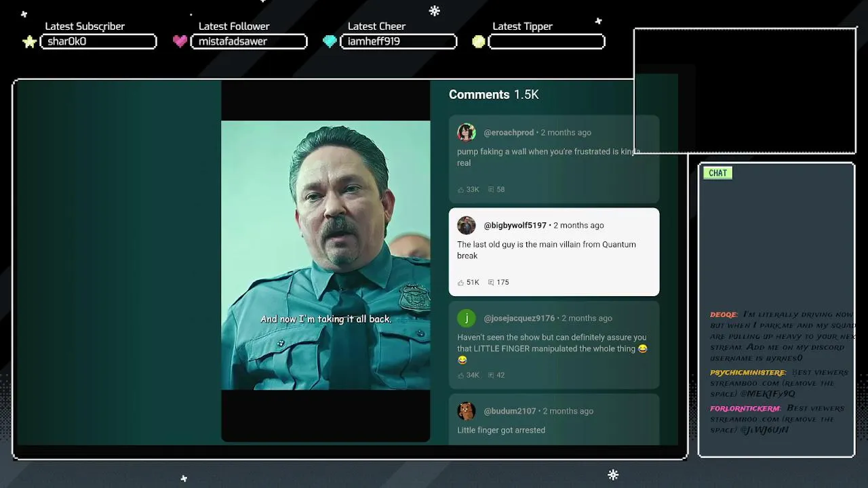Click the Latest Cheer label

376,26
